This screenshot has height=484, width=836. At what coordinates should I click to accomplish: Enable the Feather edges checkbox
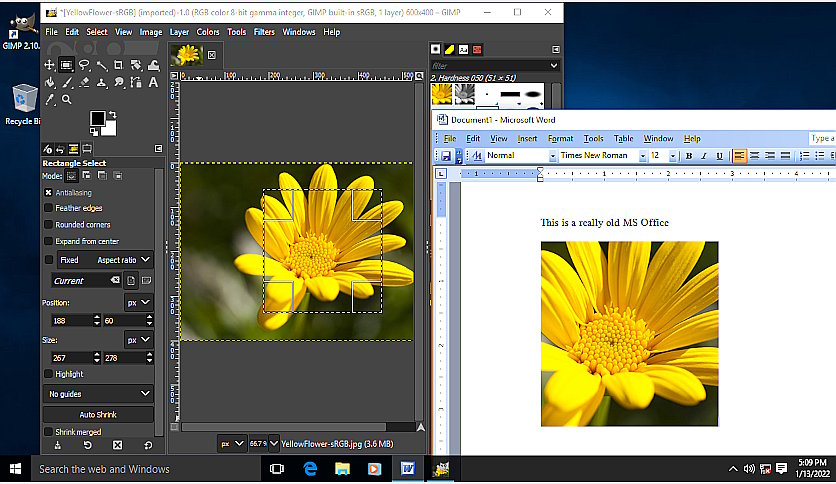click(x=48, y=208)
